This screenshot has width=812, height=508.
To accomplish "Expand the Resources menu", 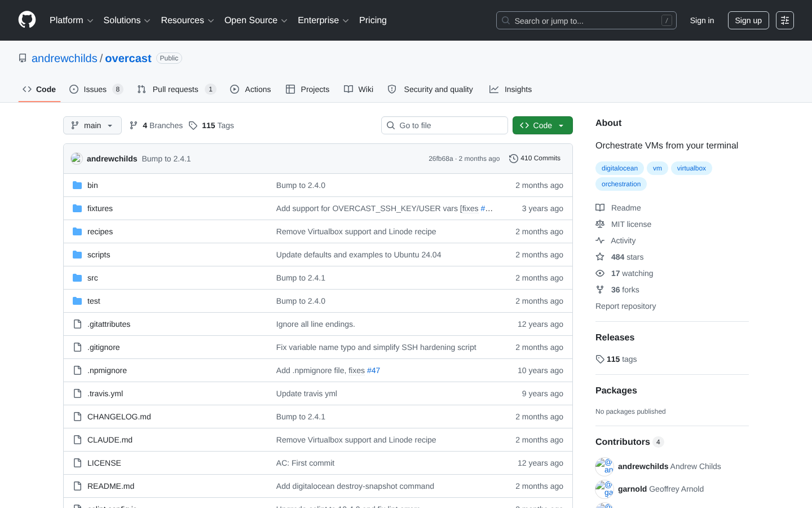I will coord(187,20).
